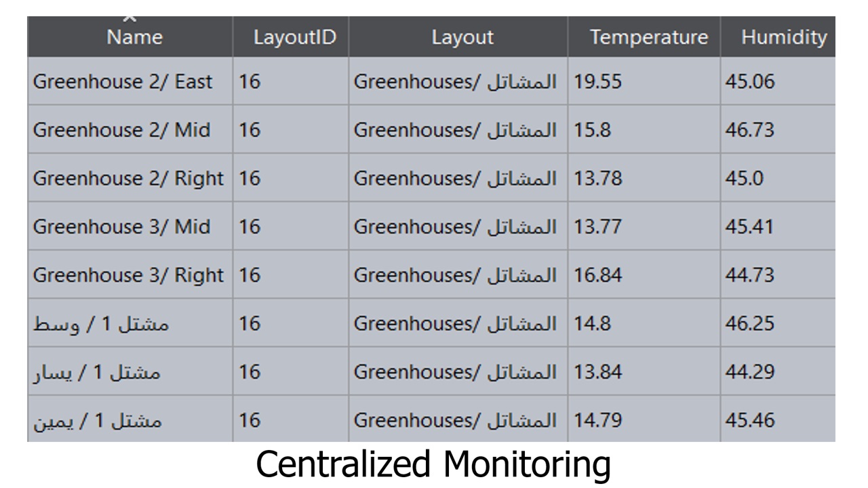Viewport: 868px width, 488px height.
Task: Click the Greenhouse 2/ Mid name cell
Action: [x=121, y=130]
